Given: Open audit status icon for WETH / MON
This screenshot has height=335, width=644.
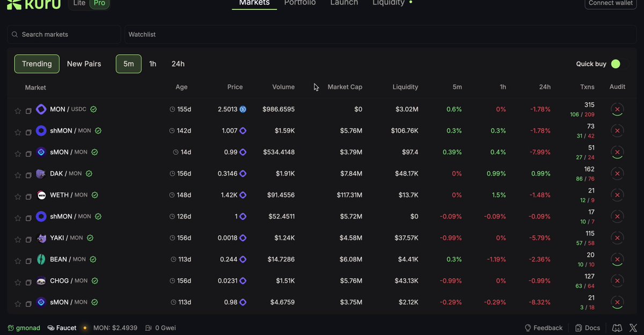Looking at the screenshot, I should [617, 195].
